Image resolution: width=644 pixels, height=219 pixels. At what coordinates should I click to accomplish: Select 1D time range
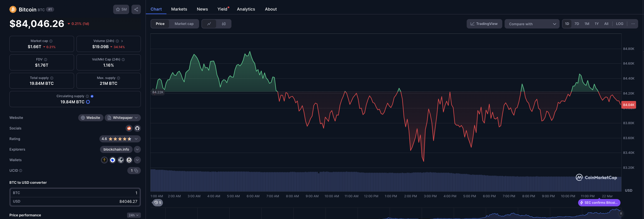567,24
